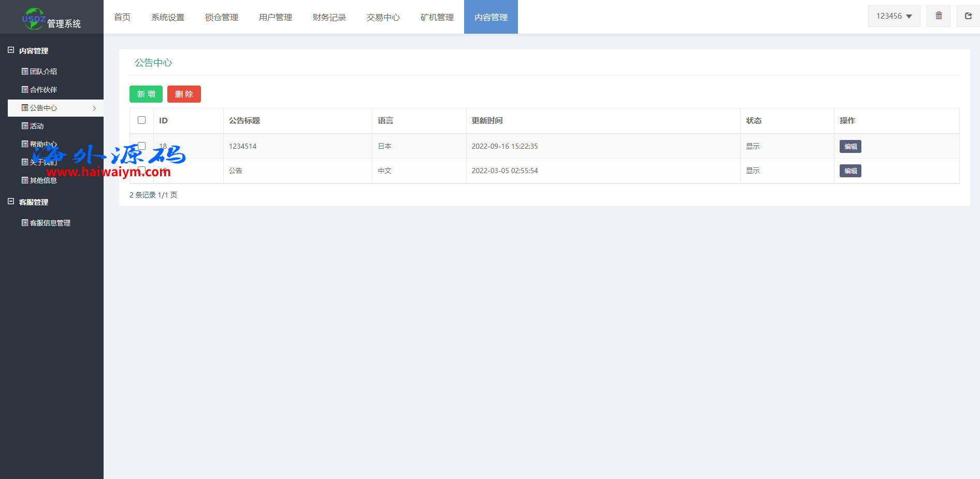Open the 矿机管理 top menu
This screenshot has width=980, height=479.
tap(437, 17)
